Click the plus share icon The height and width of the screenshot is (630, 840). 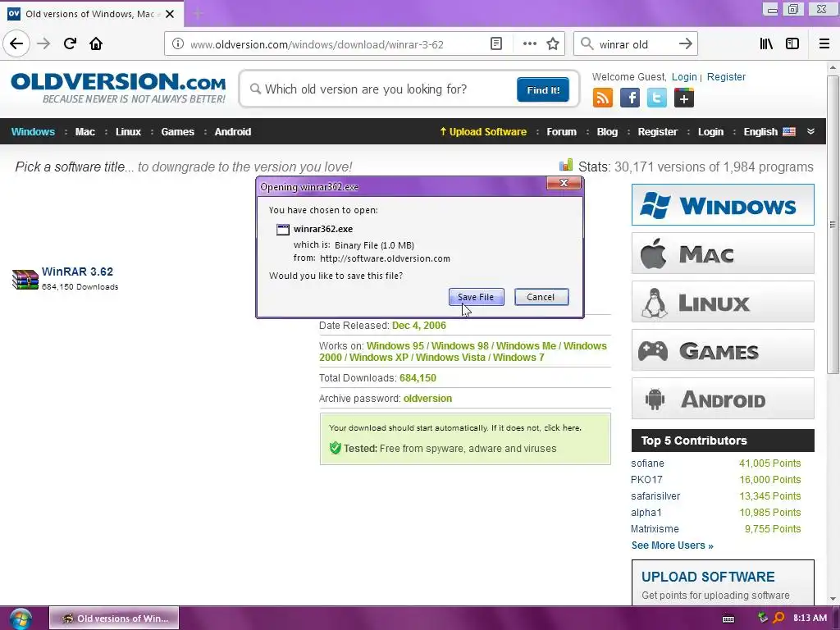click(x=684, y=98)
